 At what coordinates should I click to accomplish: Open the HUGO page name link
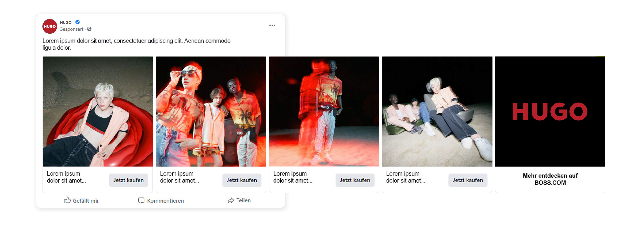click(x=66, y=22)
